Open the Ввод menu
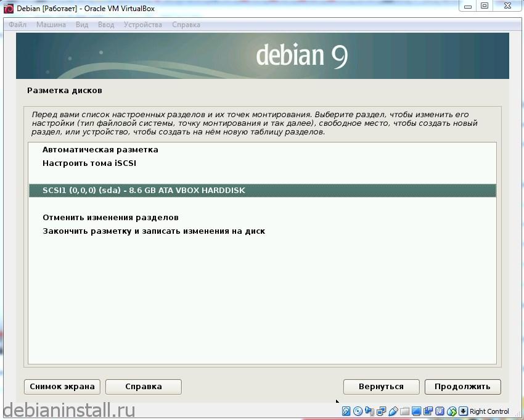 click(106, 25)
